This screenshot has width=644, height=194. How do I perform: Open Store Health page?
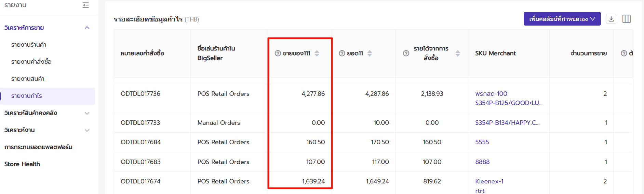22,164
